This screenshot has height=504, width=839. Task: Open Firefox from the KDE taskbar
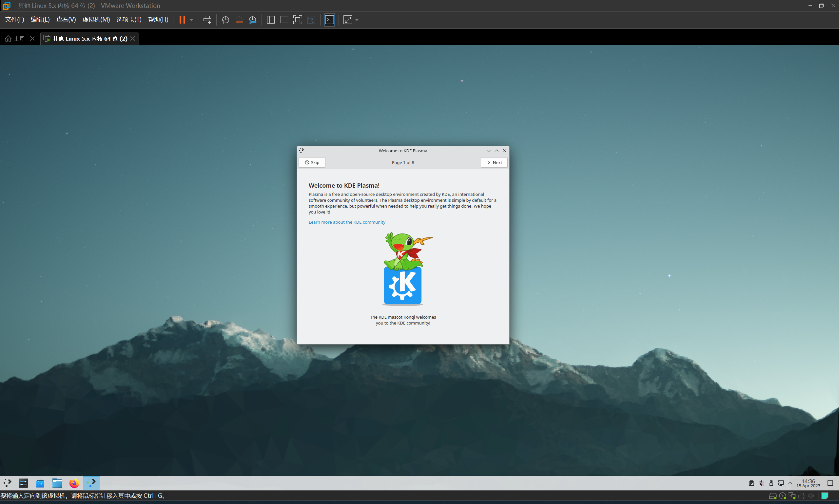[74, 483]
